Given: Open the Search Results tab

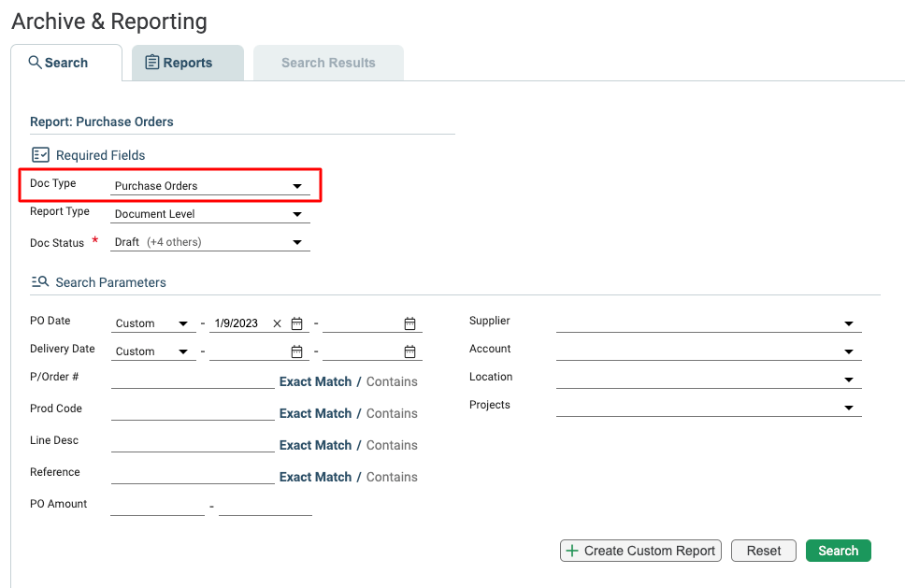Looking at the screenshot, I should (x=328, y=63).
